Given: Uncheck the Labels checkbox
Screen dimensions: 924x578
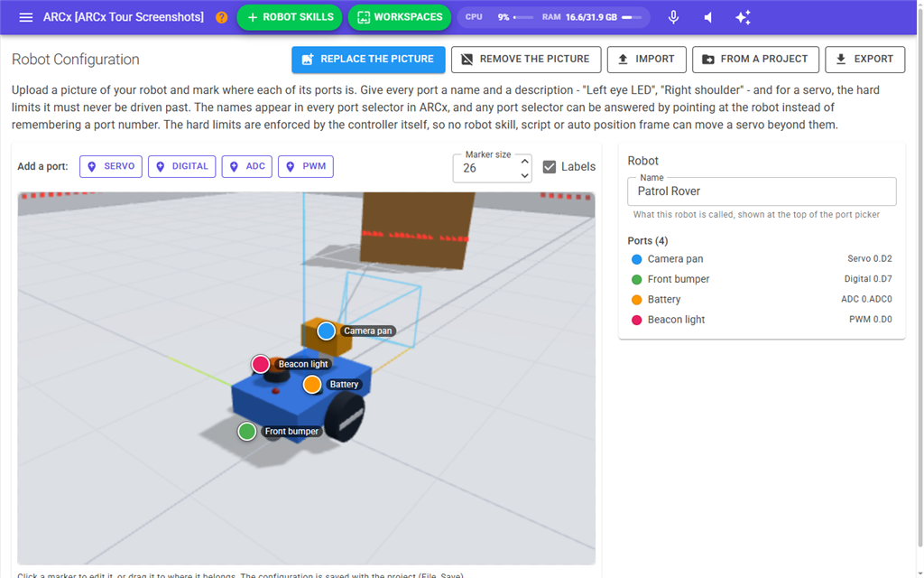Looking at the screenshot, I should tap(550, 167).
